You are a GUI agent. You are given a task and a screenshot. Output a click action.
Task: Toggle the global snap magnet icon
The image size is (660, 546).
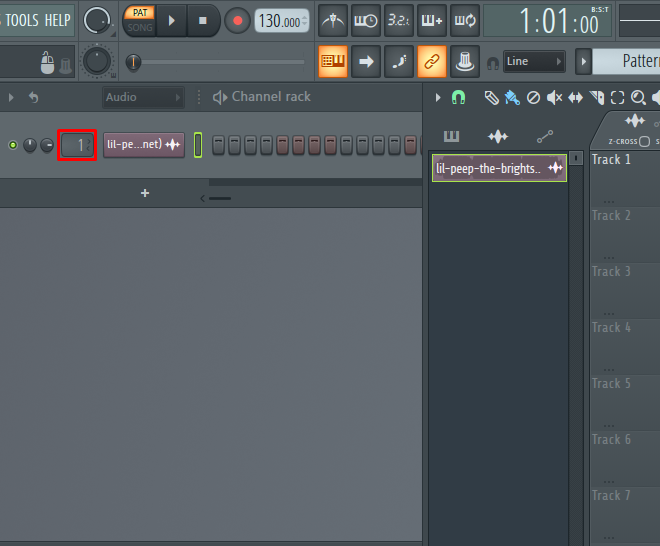pos(492,63)
